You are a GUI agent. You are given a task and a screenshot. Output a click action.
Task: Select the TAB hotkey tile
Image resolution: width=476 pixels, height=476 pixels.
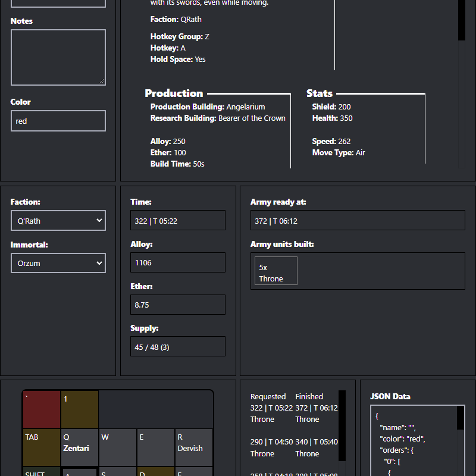[x=41, y=447]
